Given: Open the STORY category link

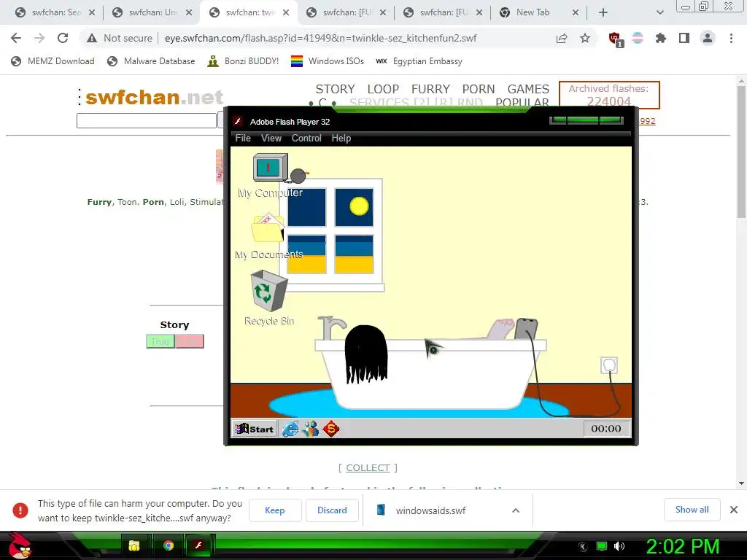Looking at the screenshot, I should click(x=335, y=89).
